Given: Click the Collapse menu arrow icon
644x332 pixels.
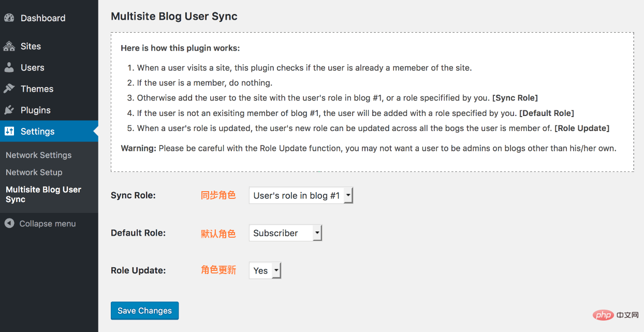Looking at the screenshot, I should [9, 223].
